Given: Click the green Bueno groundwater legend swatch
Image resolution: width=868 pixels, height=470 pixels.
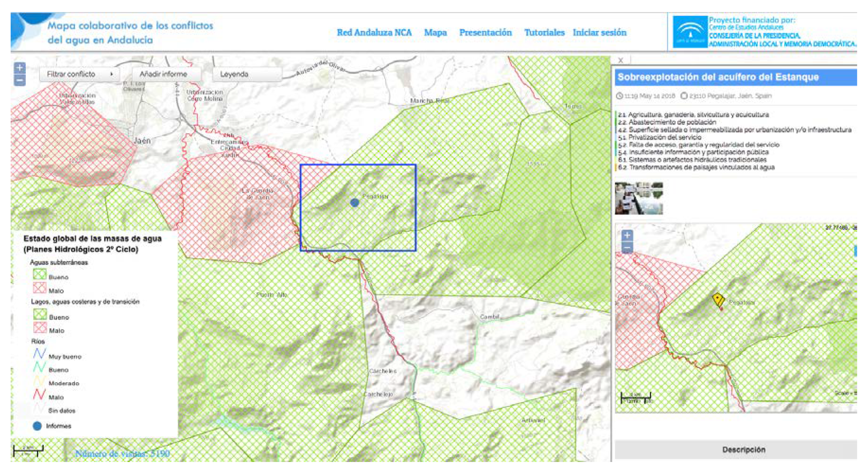Looking at the screenshot, I should pos(39,274).
